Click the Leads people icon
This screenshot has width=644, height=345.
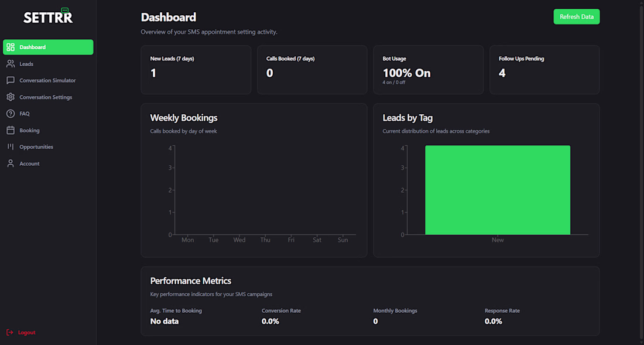(x=11, y=64)
